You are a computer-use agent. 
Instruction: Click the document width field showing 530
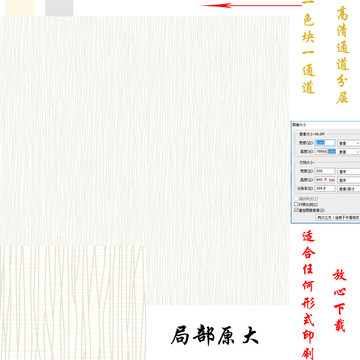(x=325, y=171)
